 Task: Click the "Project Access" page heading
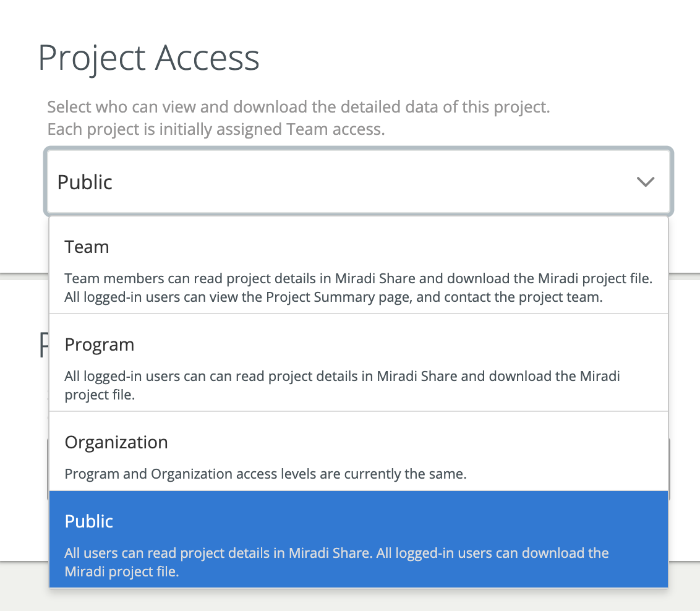click(149, 58)
